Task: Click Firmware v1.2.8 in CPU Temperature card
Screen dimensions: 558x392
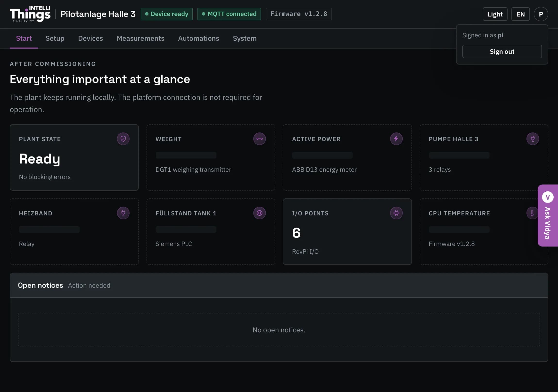Action: click(451, 244)
